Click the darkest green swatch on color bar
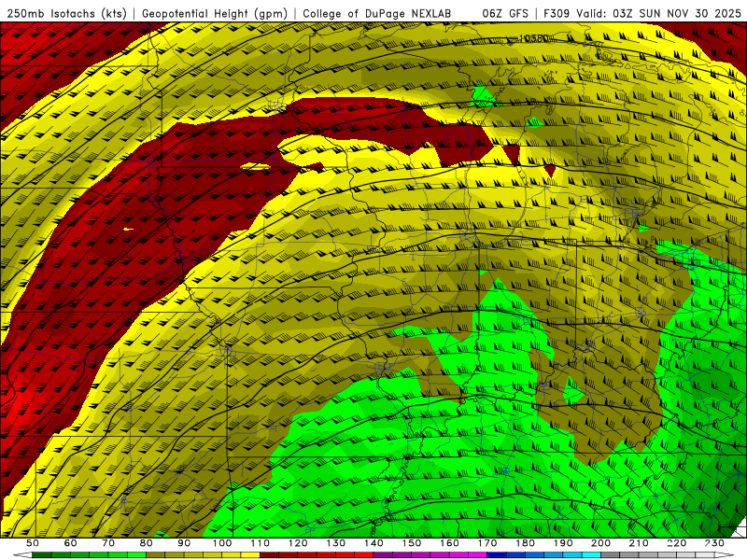747x560 pixels. point(42,554)
